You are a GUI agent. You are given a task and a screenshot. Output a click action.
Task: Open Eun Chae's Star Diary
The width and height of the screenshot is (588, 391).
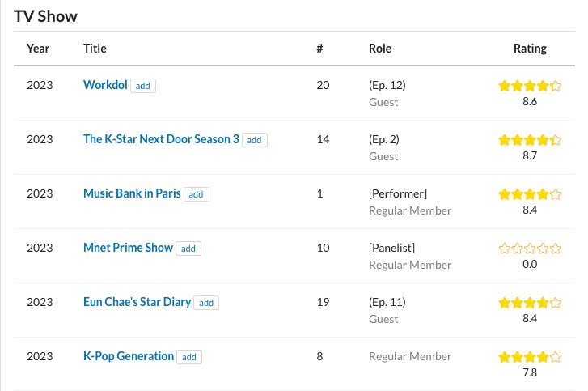(x=137, y=302)
